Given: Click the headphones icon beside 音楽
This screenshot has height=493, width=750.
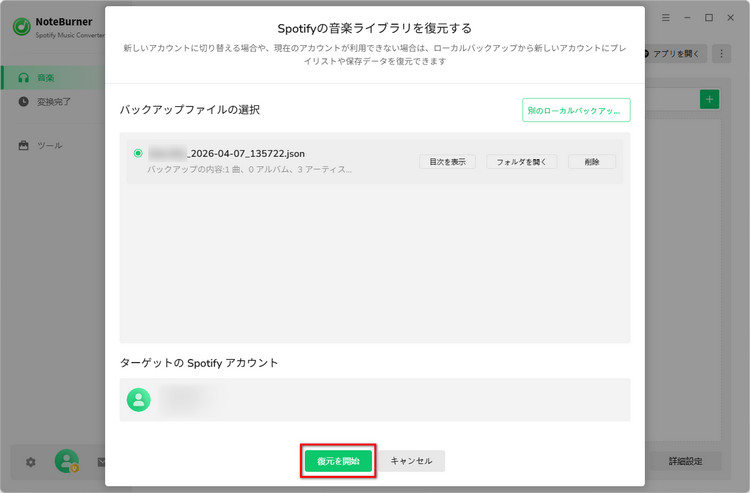Looking at the screenshot, I should pos(23,77).
